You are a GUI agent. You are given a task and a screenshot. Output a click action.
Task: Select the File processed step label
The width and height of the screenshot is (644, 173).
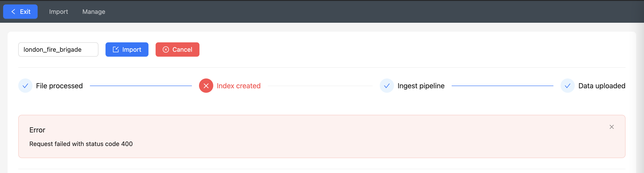click(59, 86)
